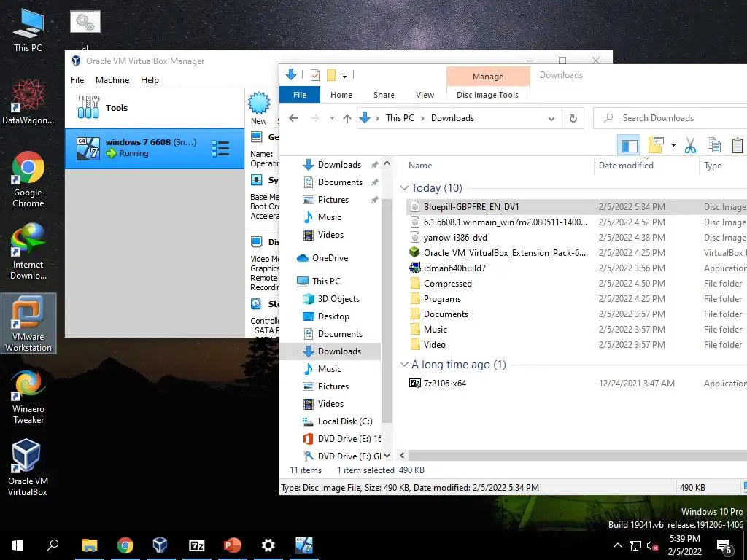This screenshot has width=747, height=560.
Task: Click the Windows Start button
Action: (18, 545)
